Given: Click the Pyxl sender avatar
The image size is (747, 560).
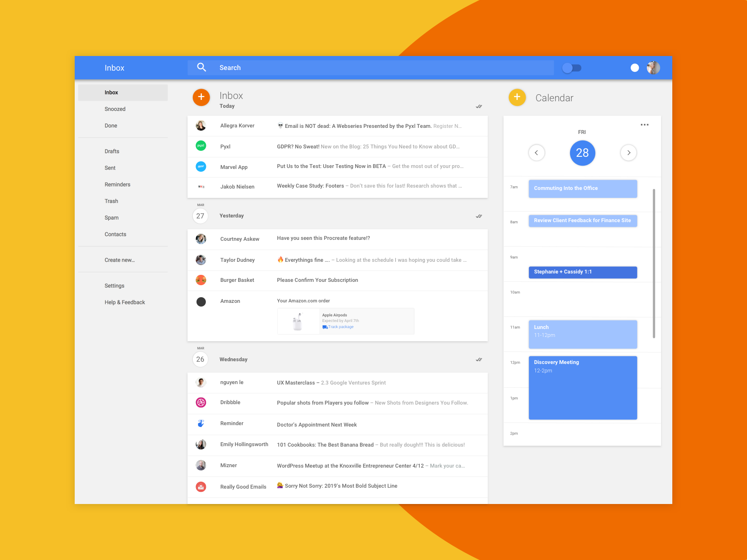Looking at the screenshot, I should 201,146.
